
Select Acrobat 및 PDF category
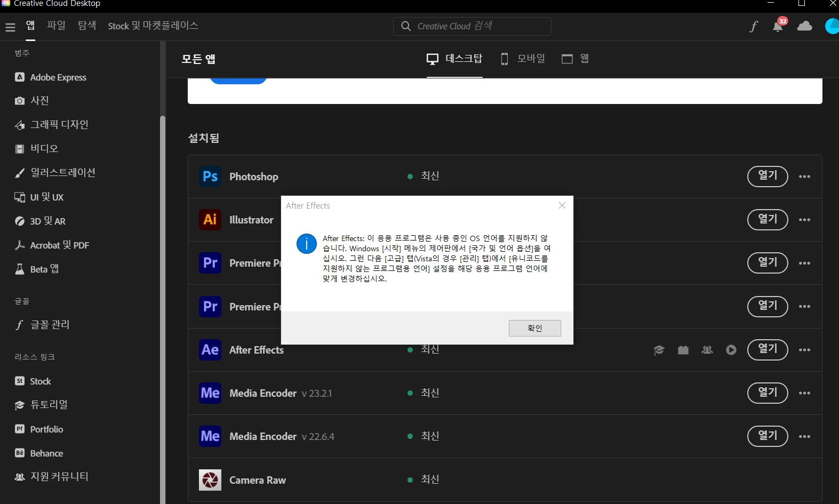[52, 245]
